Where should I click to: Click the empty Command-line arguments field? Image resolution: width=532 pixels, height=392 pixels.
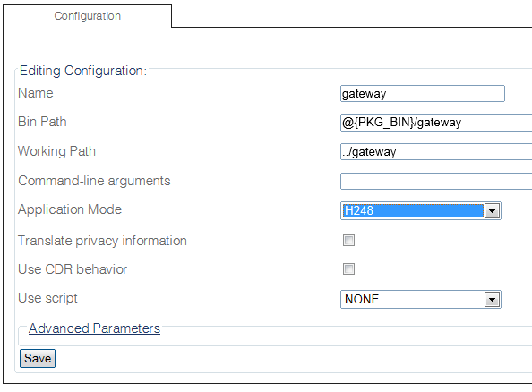tap(436, 181)
